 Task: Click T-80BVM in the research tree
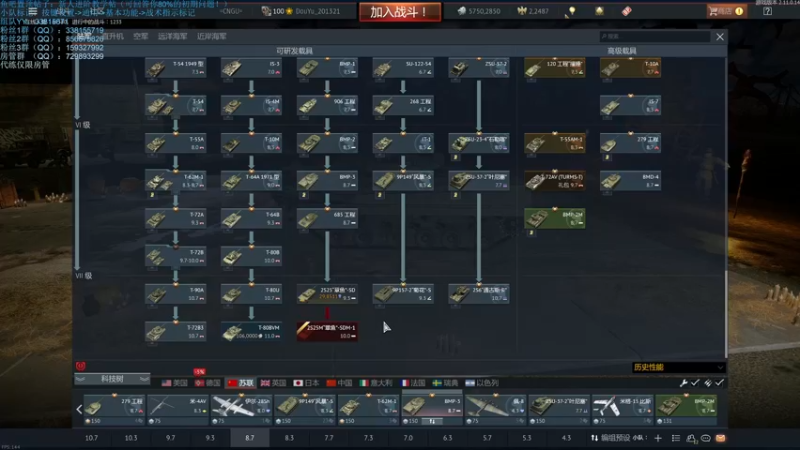click(251, 332)
